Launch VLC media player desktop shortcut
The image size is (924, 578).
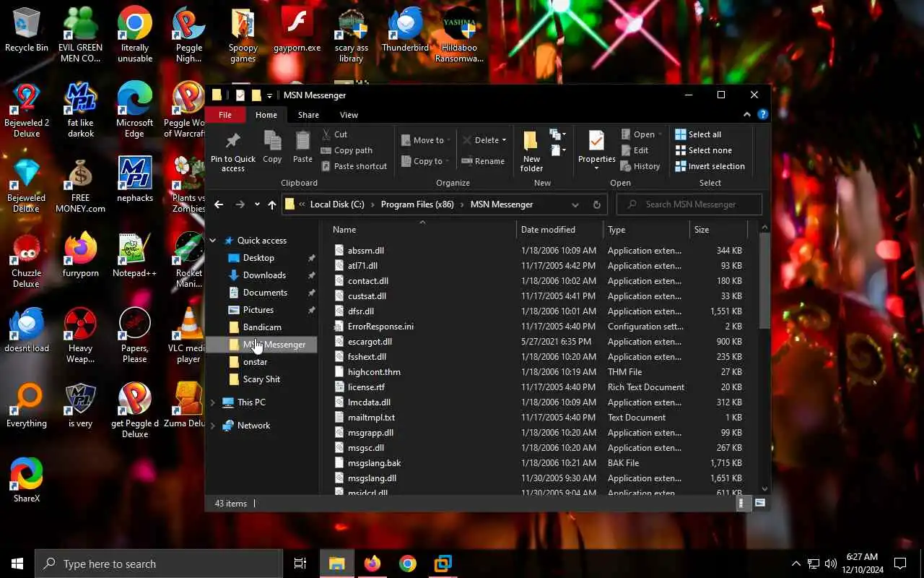(188, 335)
